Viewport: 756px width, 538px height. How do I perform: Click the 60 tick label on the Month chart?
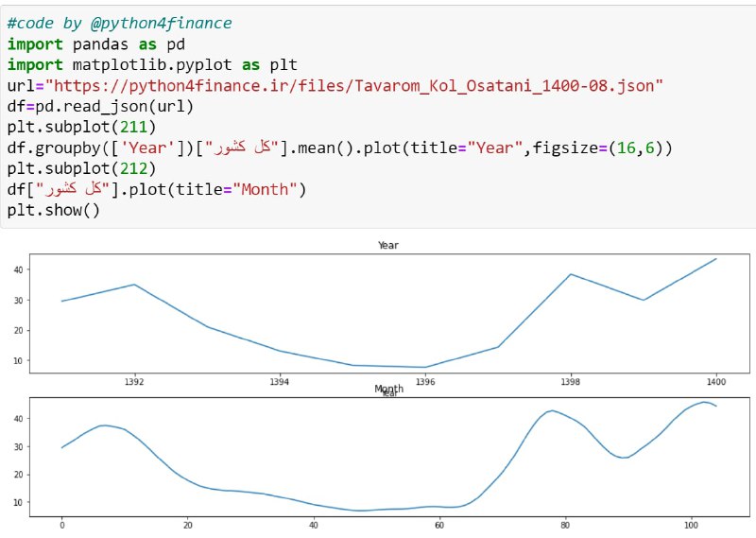[439, 525]
